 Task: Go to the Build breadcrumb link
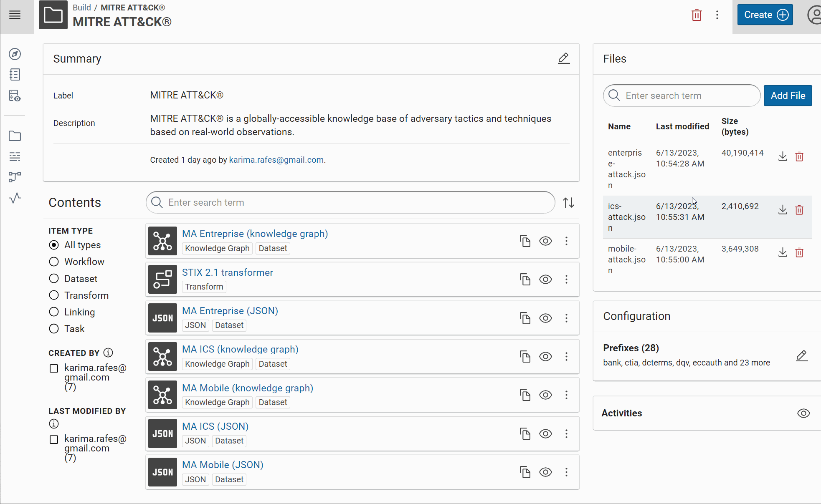tap(81, 8)
